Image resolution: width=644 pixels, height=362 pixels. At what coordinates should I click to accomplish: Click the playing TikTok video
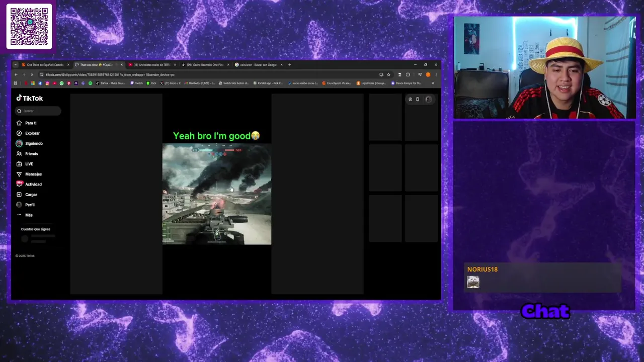pos(217,194)
